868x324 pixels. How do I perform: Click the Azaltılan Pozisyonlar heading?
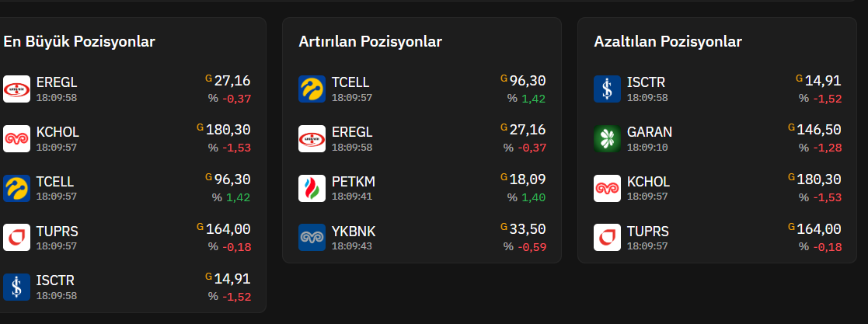pos(668,41)
